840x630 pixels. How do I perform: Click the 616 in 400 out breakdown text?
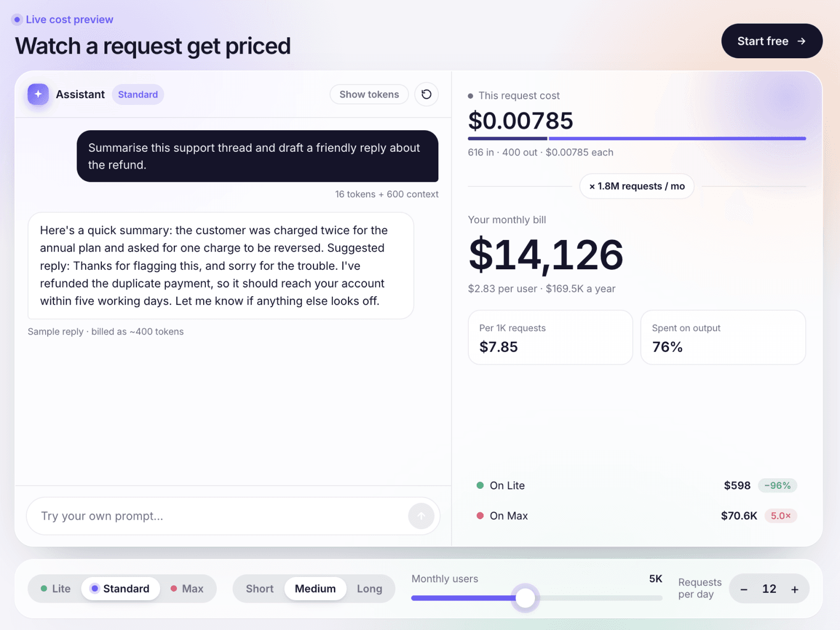click(541, 152)
